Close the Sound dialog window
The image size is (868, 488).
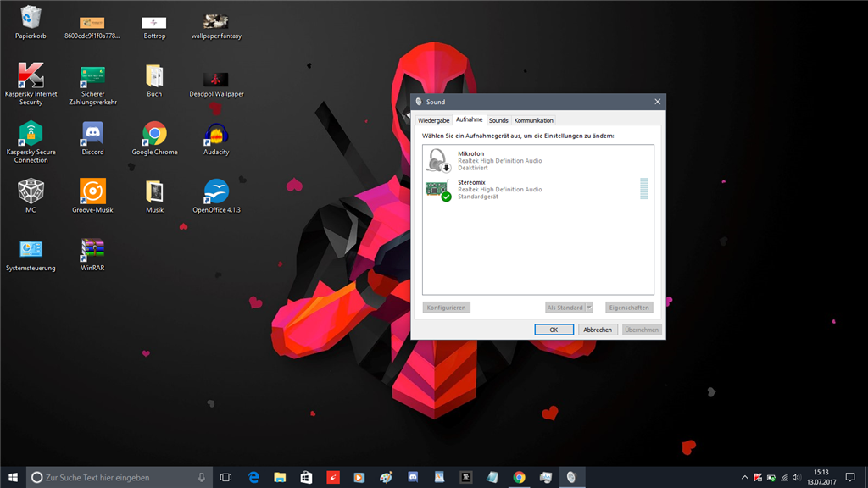pyautogui.click(x=658, y=102)
